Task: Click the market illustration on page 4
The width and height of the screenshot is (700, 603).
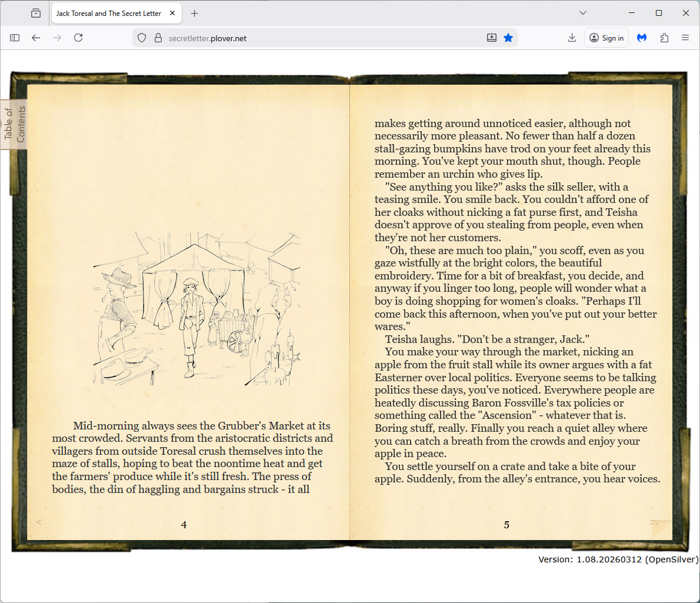Action: click(x=196, y=308)
